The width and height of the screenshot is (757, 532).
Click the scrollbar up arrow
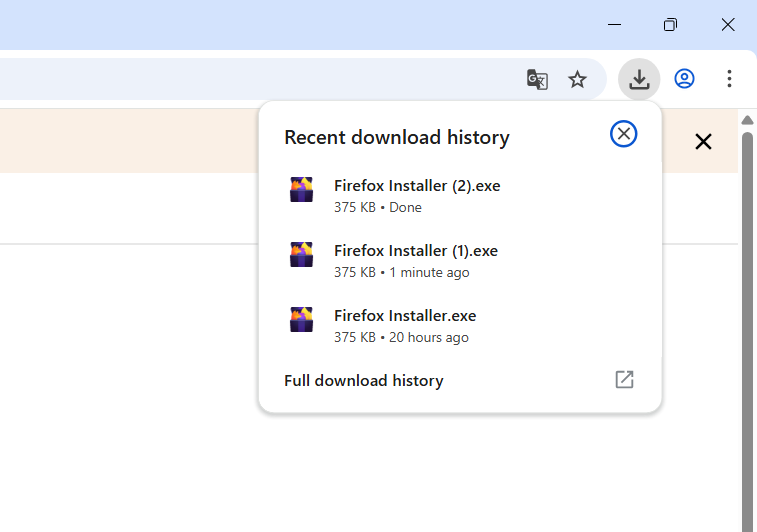[747, 120]
